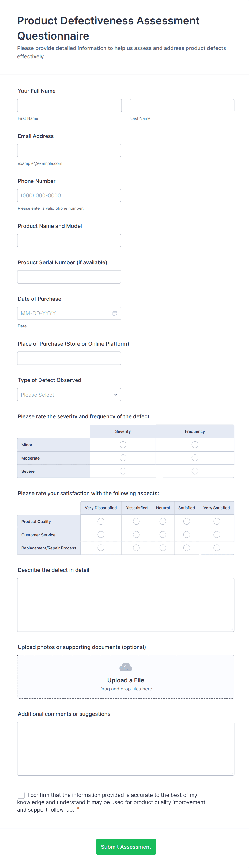
Task: Check the information accuracy confirmation checkbox
Action: coord(21,795)
